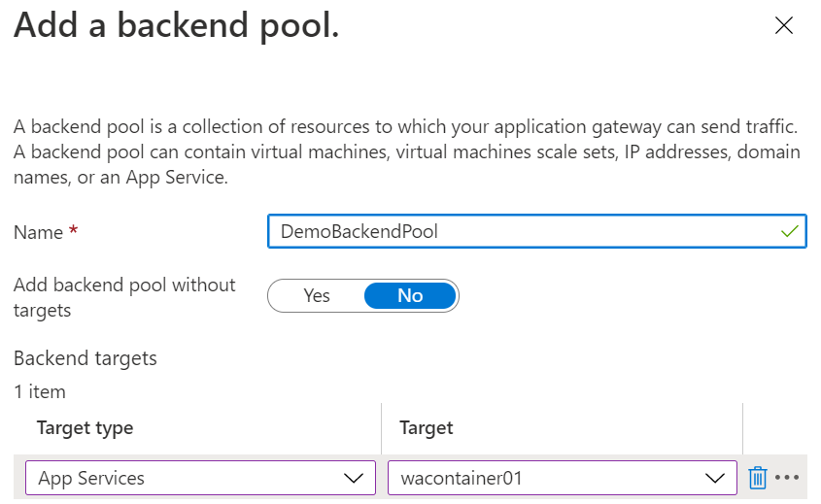Click chevron arrow in wacontainer01 dropdown

click(x=715, y=478)
